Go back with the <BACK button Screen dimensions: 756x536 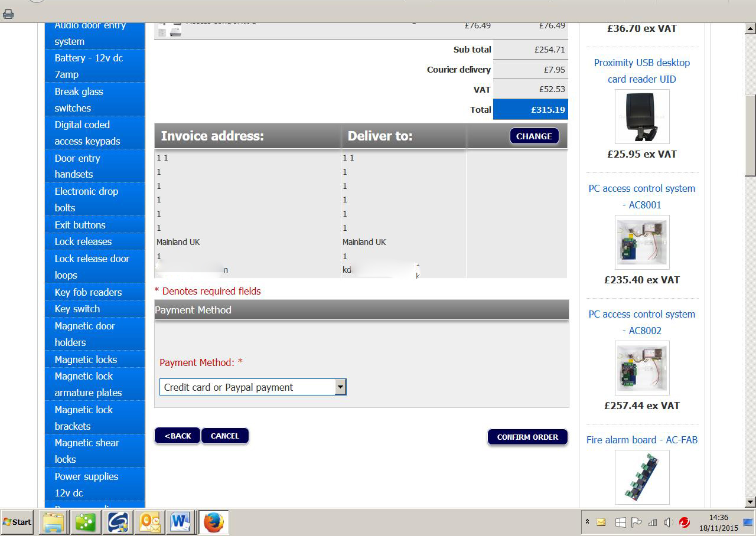177,436
